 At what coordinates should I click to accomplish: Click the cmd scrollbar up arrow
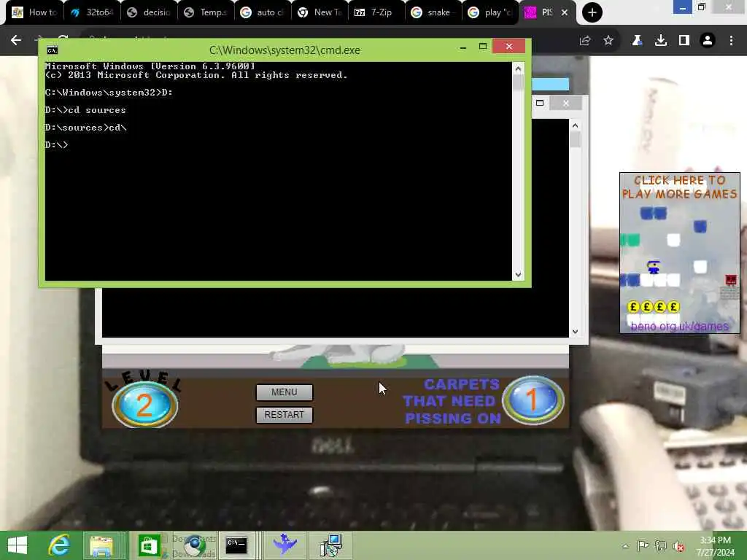click(x=519, y=69)
